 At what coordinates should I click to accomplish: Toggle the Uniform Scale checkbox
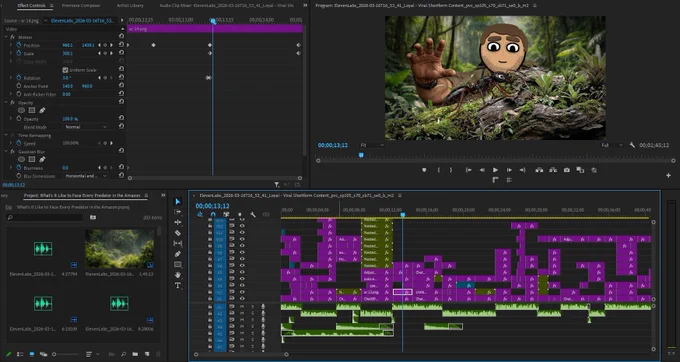point(65,70)
